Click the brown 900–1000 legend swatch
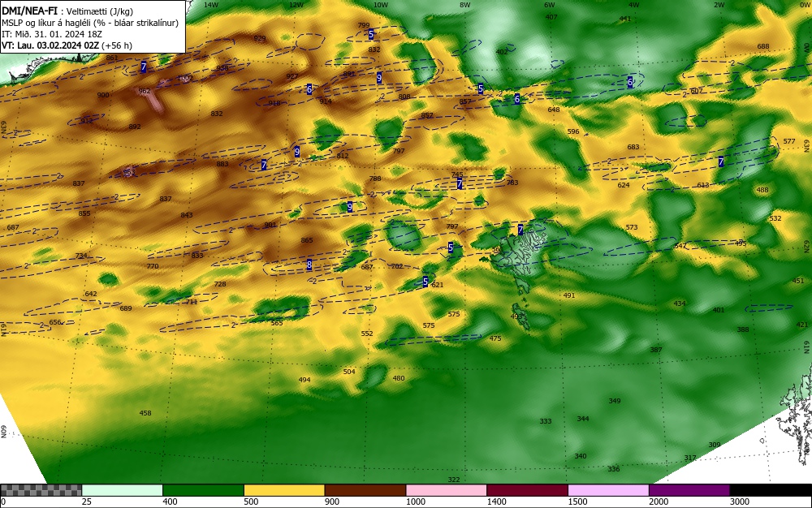The width and height of the screenshot is (812, 508). tap(365, 490)
